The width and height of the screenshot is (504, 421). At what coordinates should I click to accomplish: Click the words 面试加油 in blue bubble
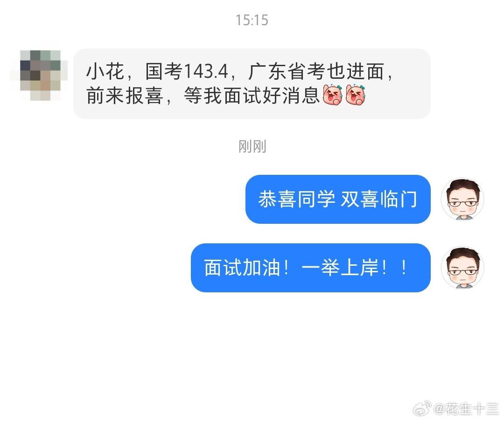pos(242,268)
